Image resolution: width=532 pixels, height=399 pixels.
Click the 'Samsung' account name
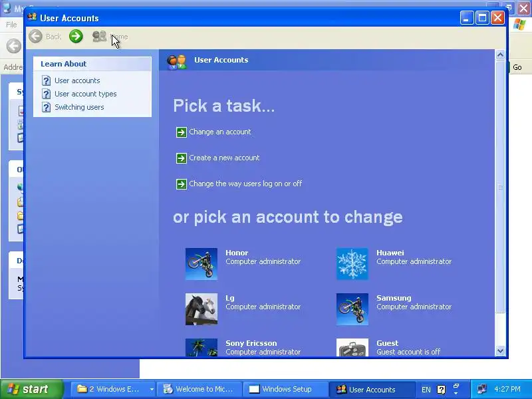coord(394,298)
